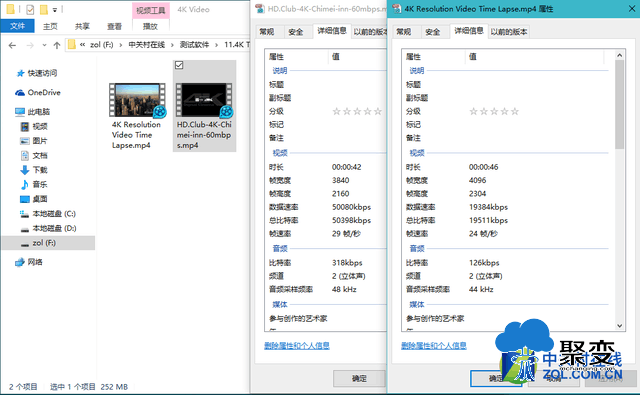Viewport: 640px width, 395px height.
Task: Open 网络 in navigation pane
Action: pyautogui.click(x=29, y=262)
